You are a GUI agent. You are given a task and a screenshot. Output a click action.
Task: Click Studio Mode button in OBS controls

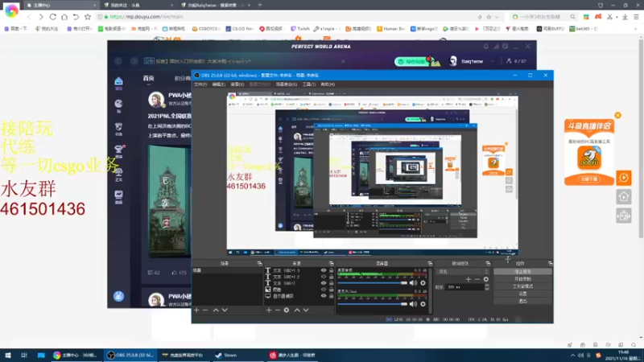coord(522,286)
